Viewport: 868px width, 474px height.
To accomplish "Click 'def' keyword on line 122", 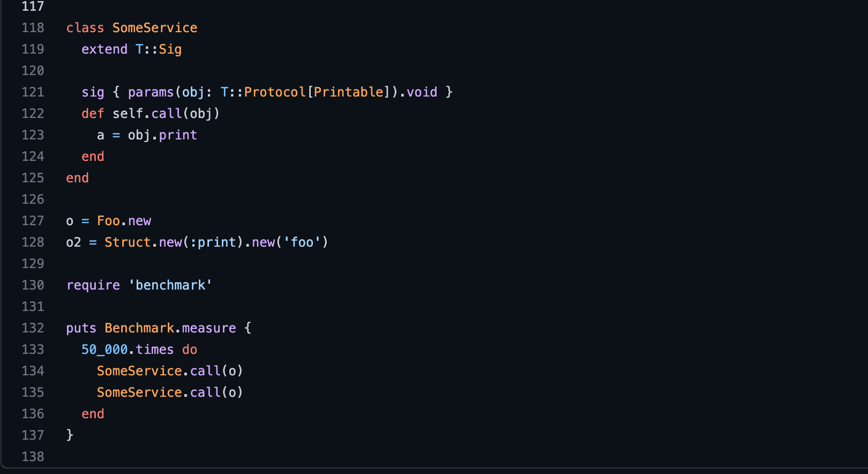I will click(93, 114).
